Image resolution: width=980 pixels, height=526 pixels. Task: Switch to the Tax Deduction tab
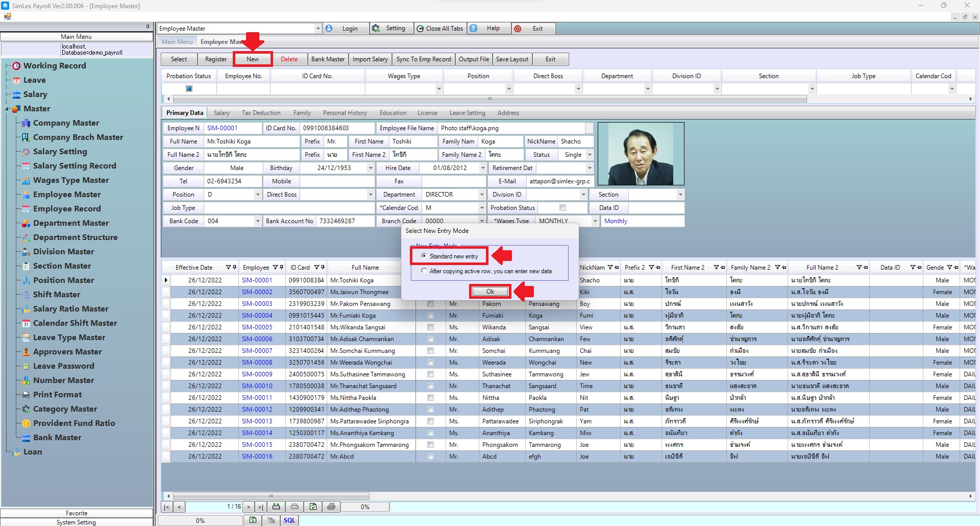(x=261, y=113)
